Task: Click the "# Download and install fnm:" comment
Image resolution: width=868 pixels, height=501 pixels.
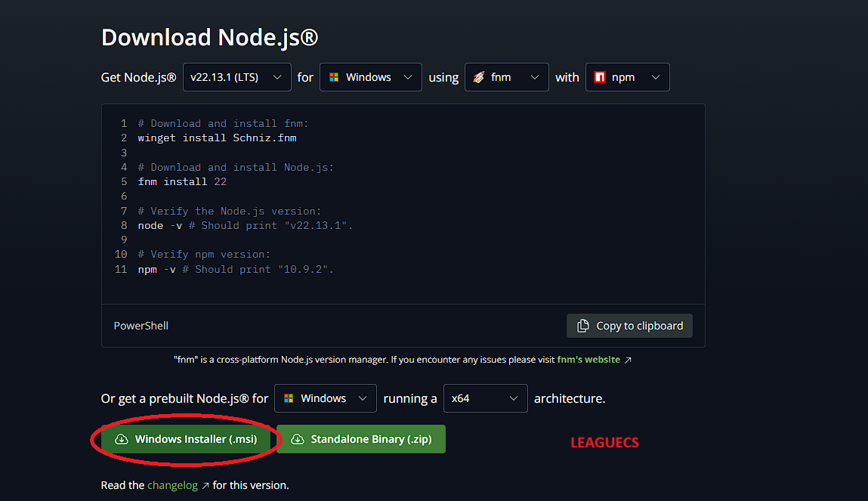Action: click(x=223, y=123)
